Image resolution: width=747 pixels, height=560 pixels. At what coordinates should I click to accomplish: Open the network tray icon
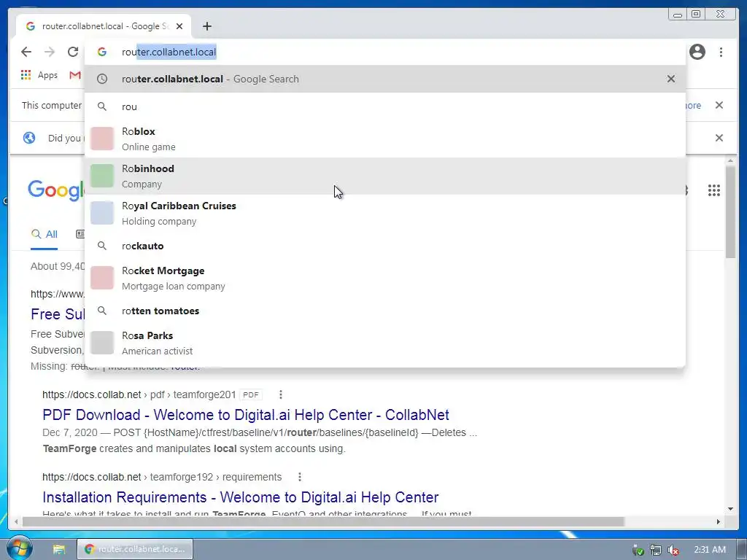click(x=656, y=550)
